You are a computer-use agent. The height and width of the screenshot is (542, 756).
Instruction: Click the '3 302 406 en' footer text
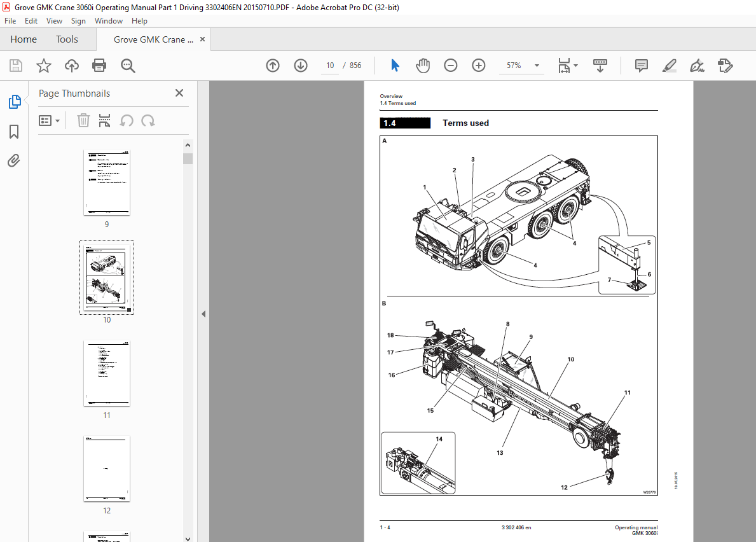[x=516, y=527]
